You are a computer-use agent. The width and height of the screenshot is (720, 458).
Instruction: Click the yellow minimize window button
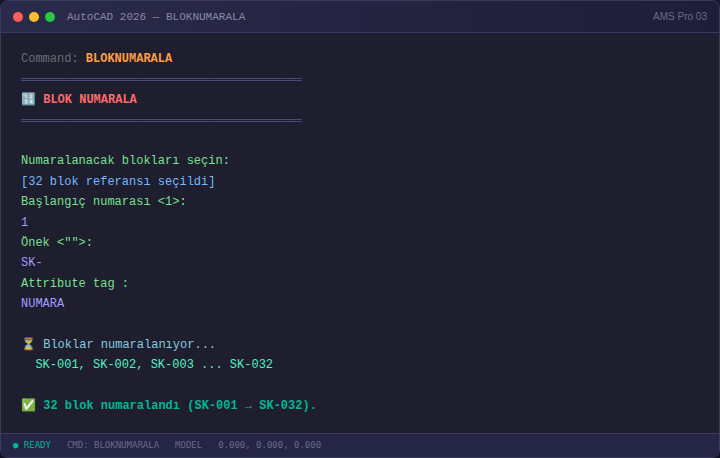pos(34,17)
